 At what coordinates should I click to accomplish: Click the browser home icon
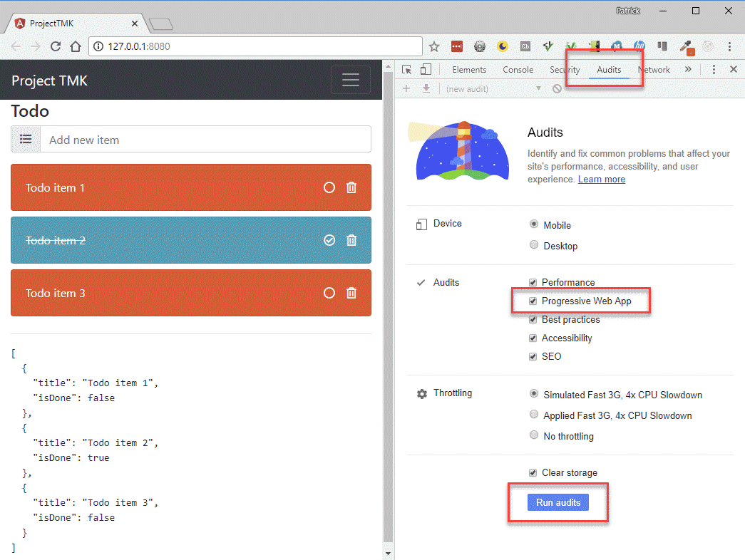pyautogui.click(x=76, y=47)
